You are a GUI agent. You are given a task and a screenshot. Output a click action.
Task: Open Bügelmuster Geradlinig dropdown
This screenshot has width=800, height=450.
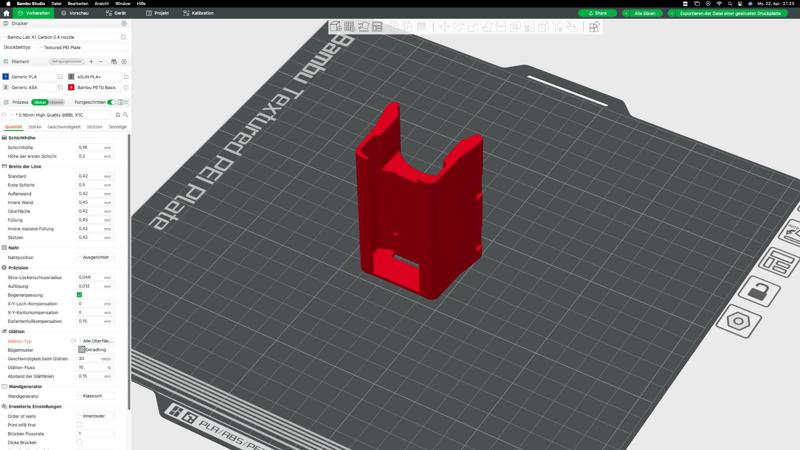[95, 350]
